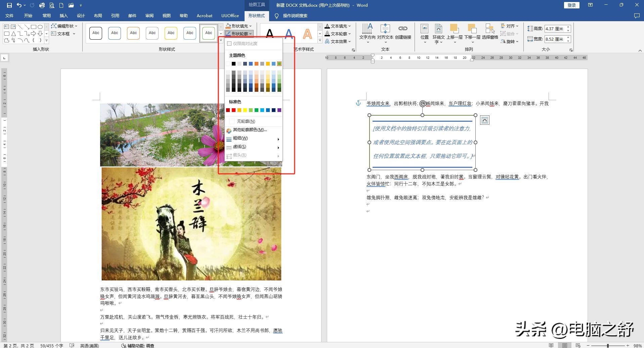Expand the Dashes (虚线) submenu
Image resolution: width=644 pixels, height=348 pixels.
point(254,147)
